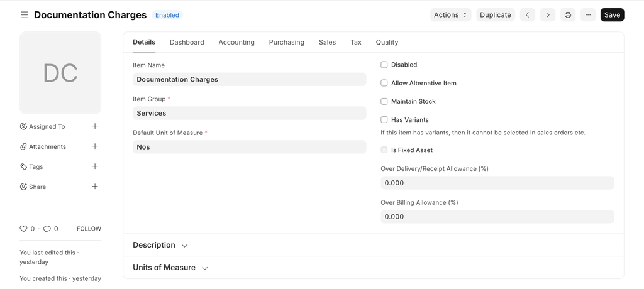Open the three-dot more options menu
The height and width of the screenshot is (289, 644).
(588, 15)
